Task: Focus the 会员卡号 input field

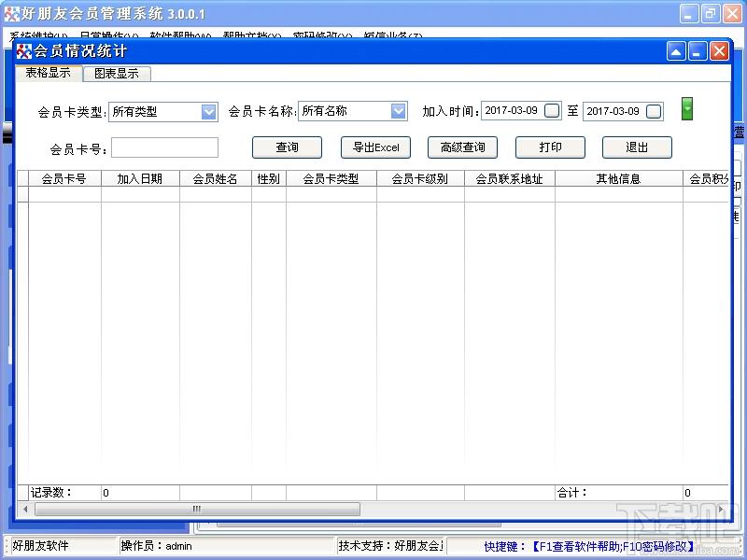Action: (165, 147)
